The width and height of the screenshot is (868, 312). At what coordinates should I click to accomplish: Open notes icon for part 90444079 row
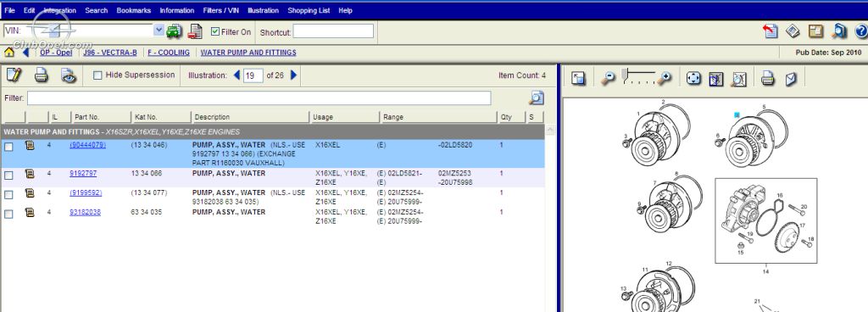[x=30, y=146]
